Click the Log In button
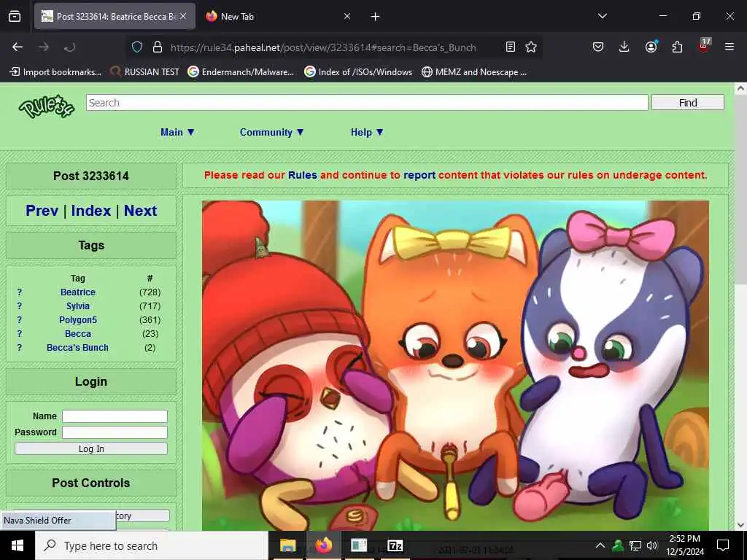Screen dimensions: 747x560 click(91, 448)
